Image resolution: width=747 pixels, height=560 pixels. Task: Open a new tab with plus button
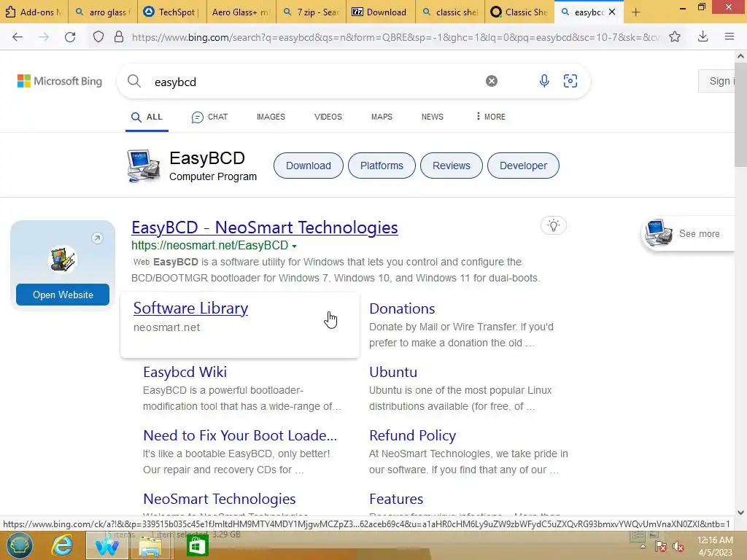pos(635,12)
